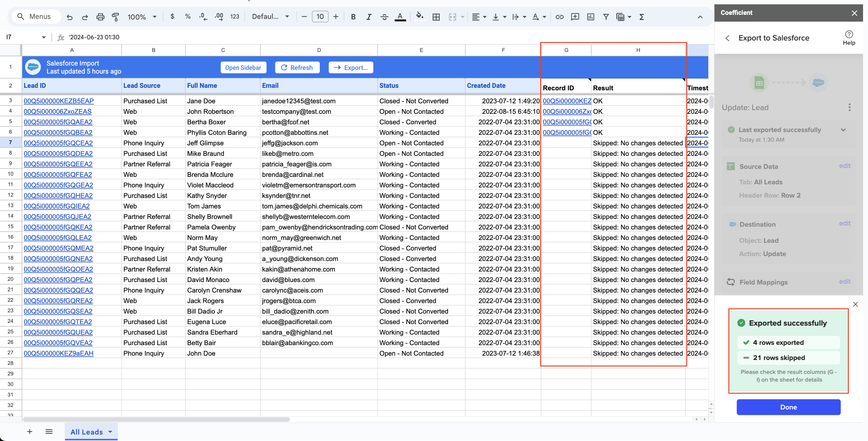
Task: Click the Full Name cell Betty Bair
Action: [x=222, y=343]
